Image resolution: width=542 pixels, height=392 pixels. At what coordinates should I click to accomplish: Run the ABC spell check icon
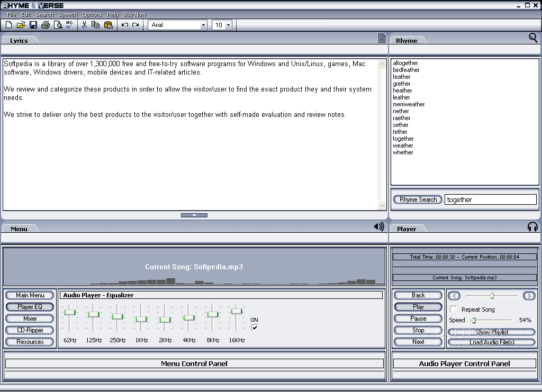click(69, 24)
